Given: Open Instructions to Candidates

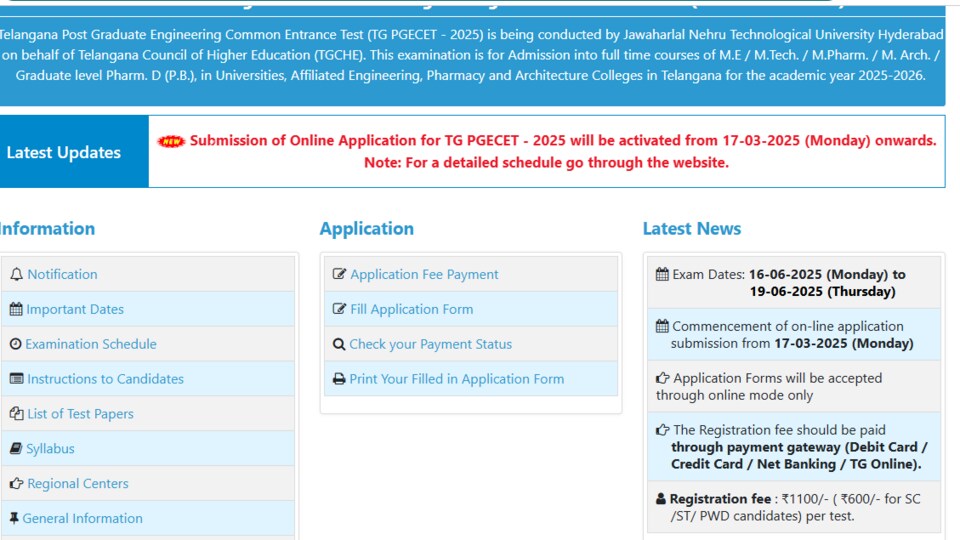Looking at the screenshot, I should click(x=105, y=379).
